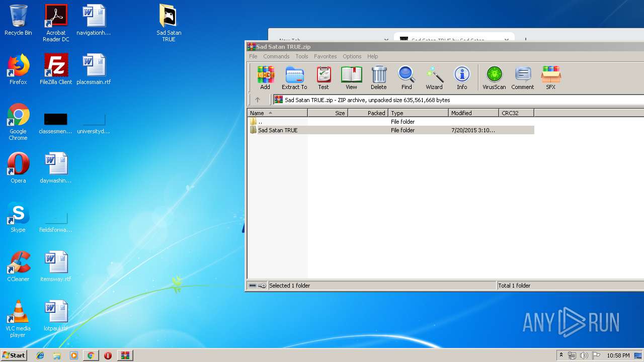Image resolution: width=644 pixels, height=362 pixels.
Task: Select the daywashin... document icon
Action: coord(56,168)
